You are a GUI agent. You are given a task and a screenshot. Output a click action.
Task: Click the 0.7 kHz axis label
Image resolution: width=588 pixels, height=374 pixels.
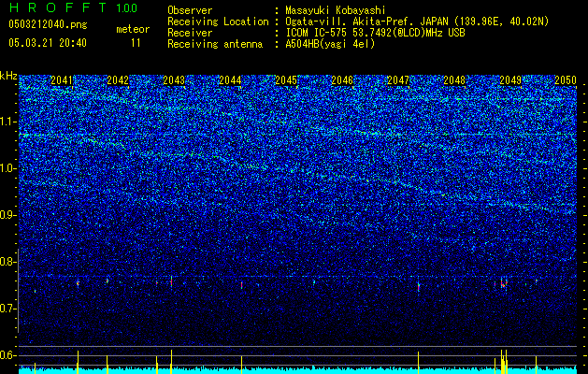pos(8,309)
